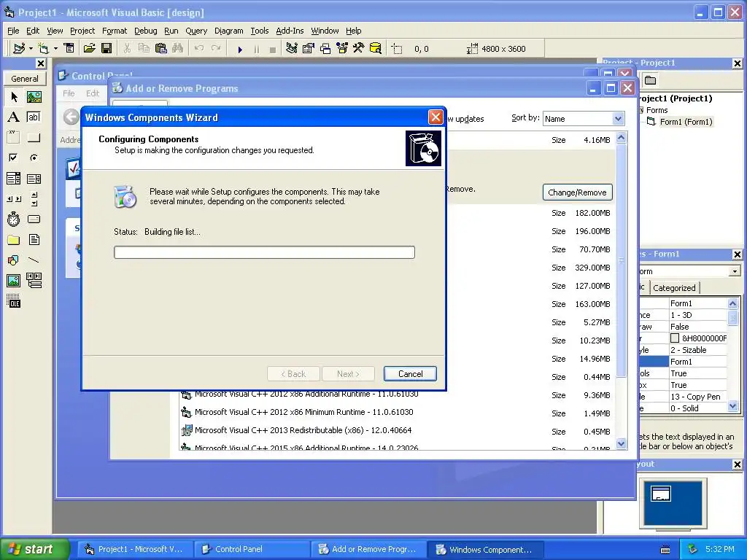This screenshot has width=747, height=560.
Task: Select the Image control tool
Action: (x=14, y=281)
